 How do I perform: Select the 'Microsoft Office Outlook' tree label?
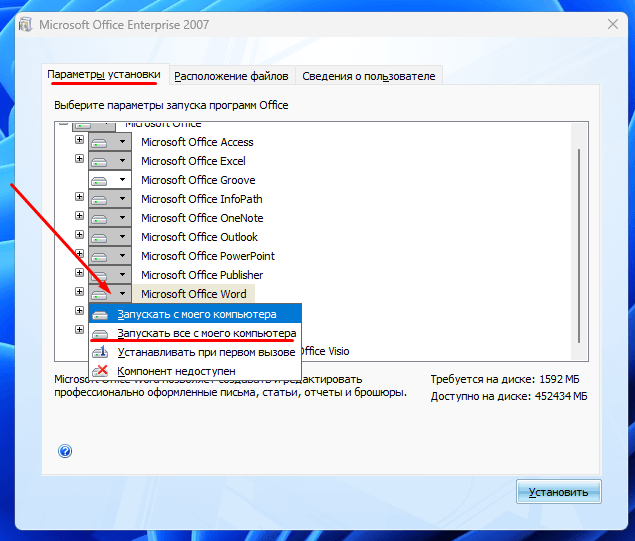coord(199,237)
